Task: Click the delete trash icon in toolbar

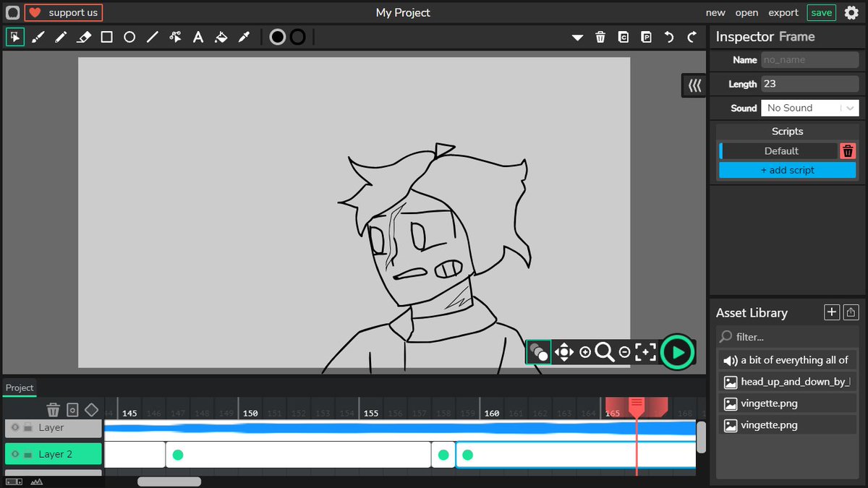Action: (x=600, y=37)
